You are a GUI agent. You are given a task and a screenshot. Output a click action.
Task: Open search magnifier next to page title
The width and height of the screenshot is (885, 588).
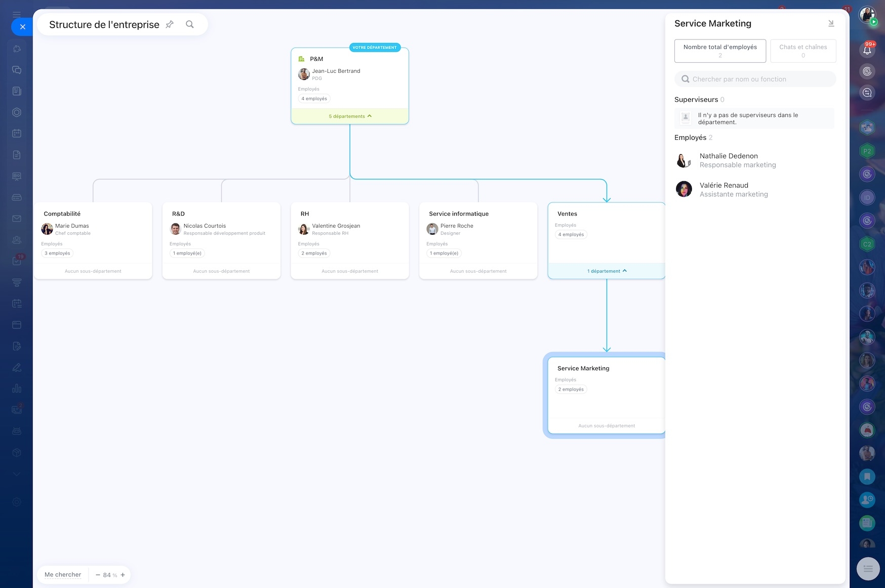pyautogui.click(x=190, y=24)
